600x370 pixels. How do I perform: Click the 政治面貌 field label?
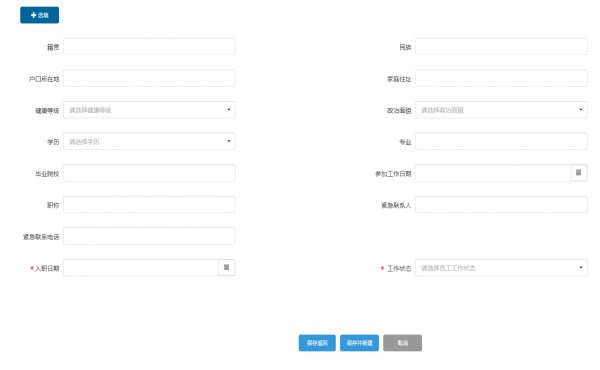click(x=399, y=111)
